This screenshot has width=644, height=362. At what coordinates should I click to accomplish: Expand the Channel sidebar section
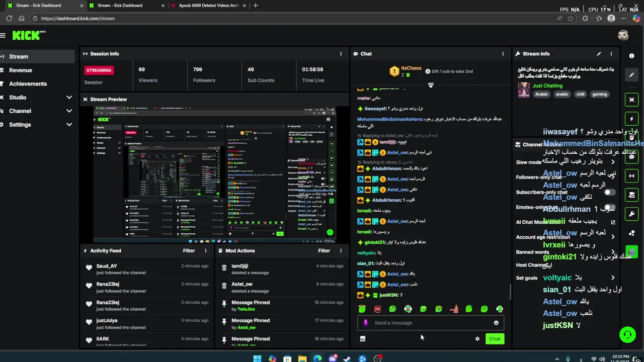(x=69, y=111)
